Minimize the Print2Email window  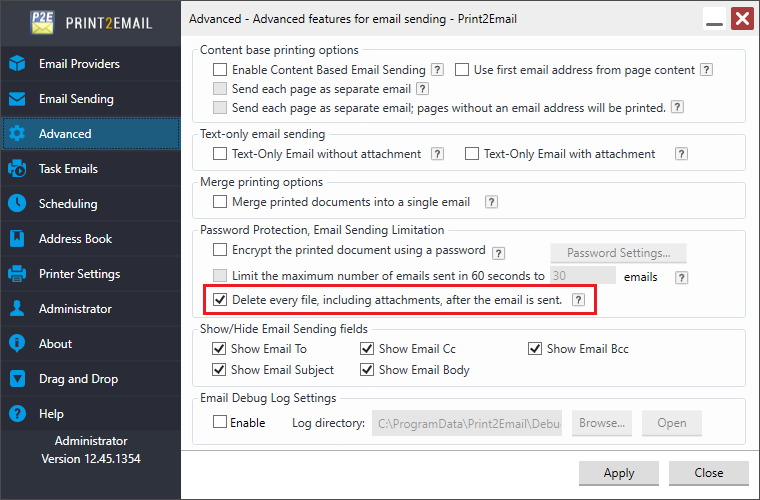pyautogui.click(x=714, y=19)
